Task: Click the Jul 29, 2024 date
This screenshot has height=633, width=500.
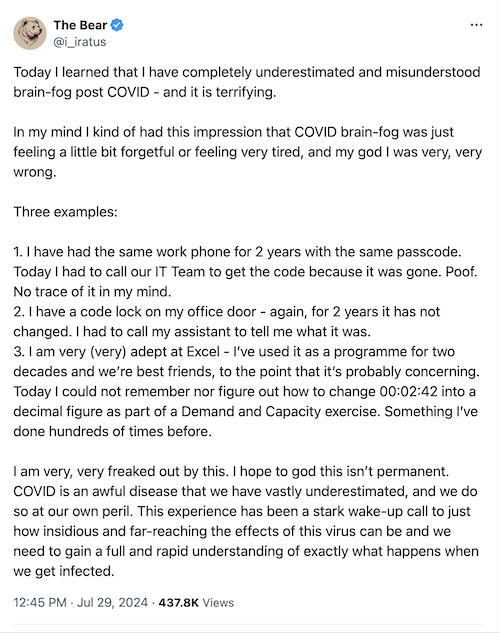Action: (113, 602)
